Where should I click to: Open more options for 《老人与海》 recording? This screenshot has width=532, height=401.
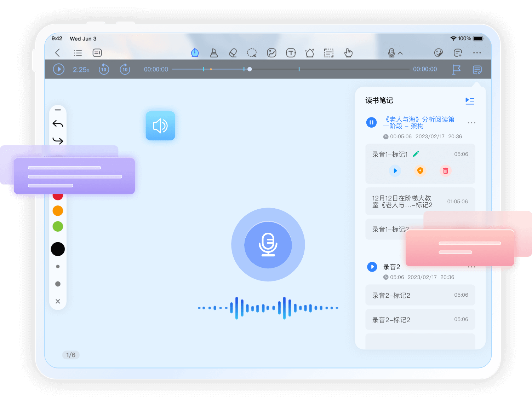471,123
